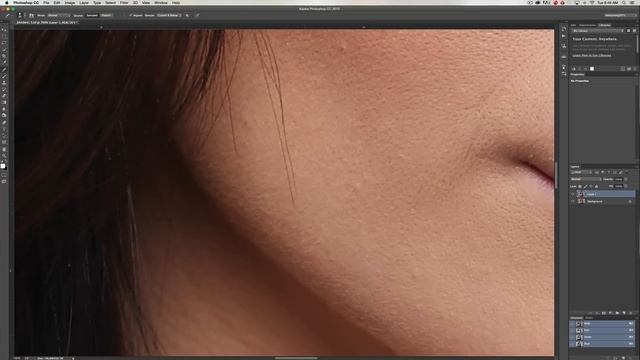Click delete channel icon in Channels panel
640x360 pixels.
[631, 357]
